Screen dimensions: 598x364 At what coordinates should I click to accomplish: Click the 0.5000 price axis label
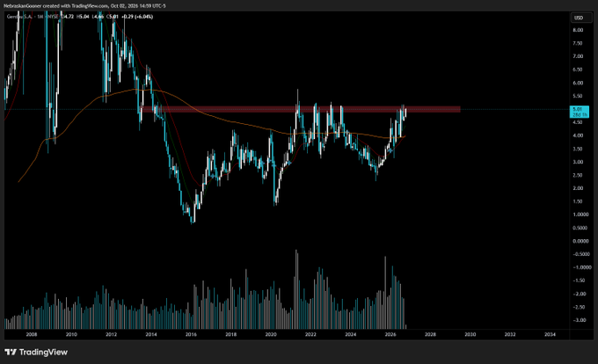click(x=580, y=228)
